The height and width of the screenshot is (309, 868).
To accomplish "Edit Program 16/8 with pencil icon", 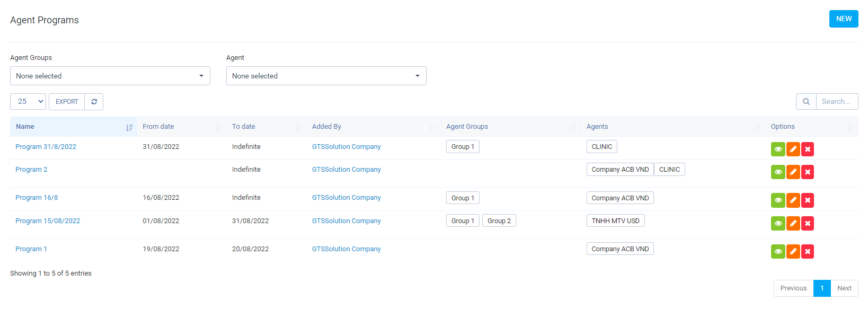I will [x=793, y=200].
